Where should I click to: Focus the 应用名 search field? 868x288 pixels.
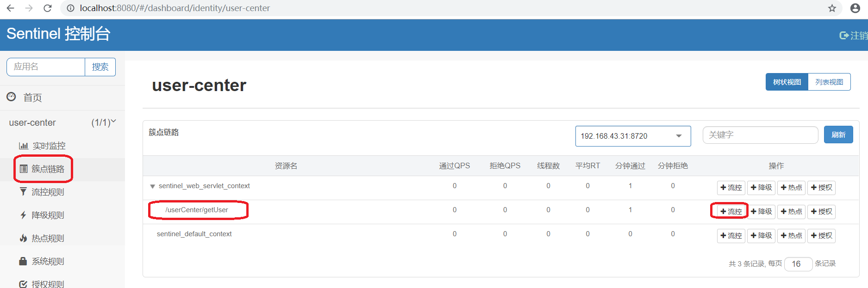pyautogui.click(x=46, y=67)
